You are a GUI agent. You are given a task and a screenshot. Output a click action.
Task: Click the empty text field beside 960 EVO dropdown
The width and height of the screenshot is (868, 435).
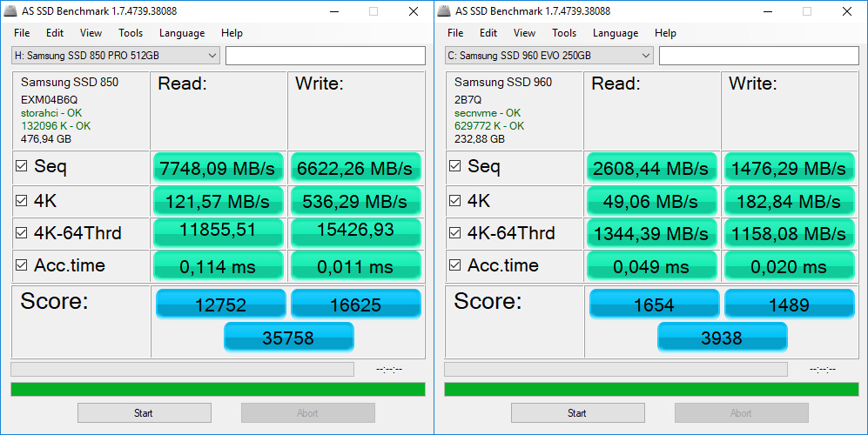coord(759,56)
